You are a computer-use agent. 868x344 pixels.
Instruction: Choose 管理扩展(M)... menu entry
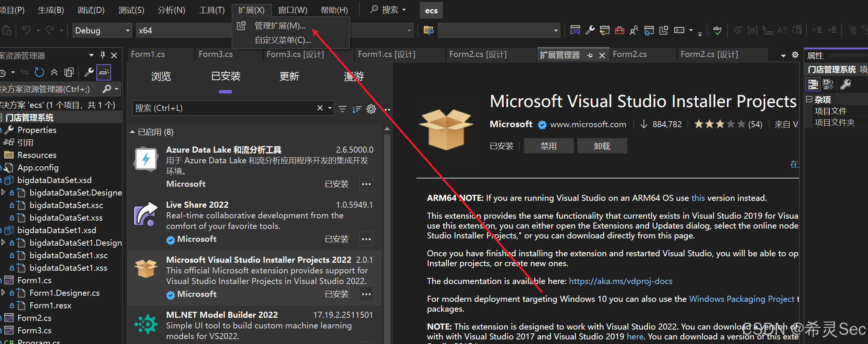(x=280, y=26)
